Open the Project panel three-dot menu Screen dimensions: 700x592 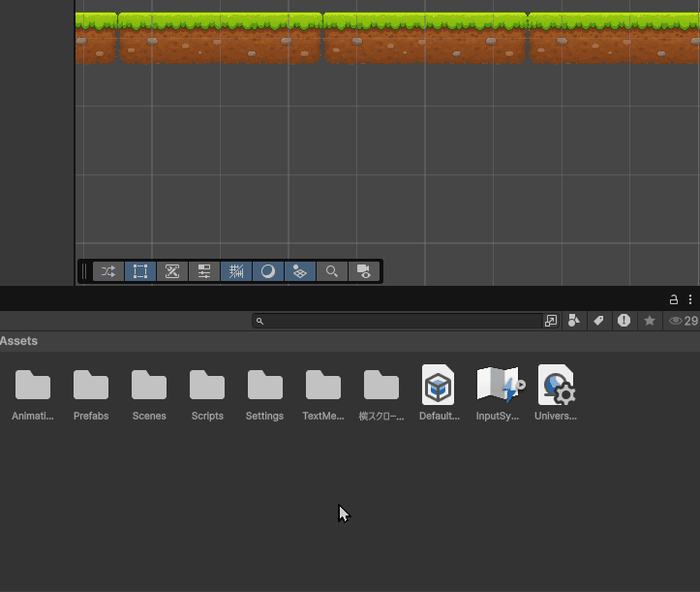coord(690,299)
